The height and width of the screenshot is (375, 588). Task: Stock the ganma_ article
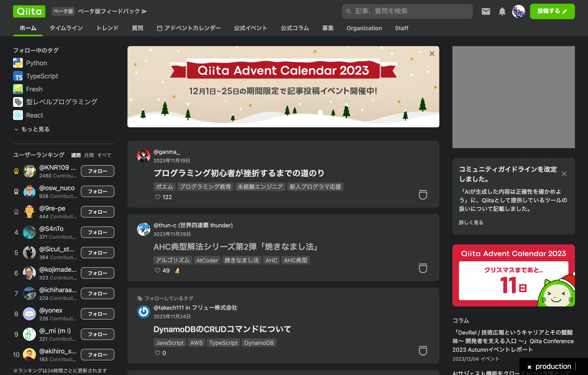pos(423,195)
